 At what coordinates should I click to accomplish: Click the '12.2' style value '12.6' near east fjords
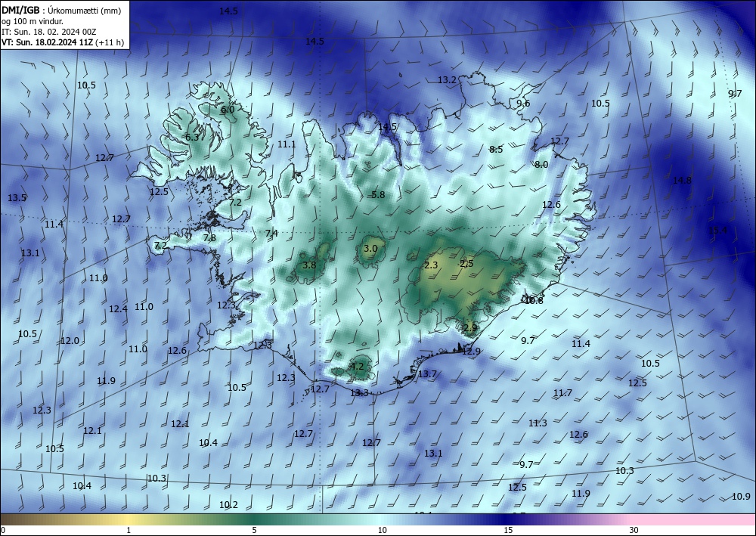coord(552,204)
